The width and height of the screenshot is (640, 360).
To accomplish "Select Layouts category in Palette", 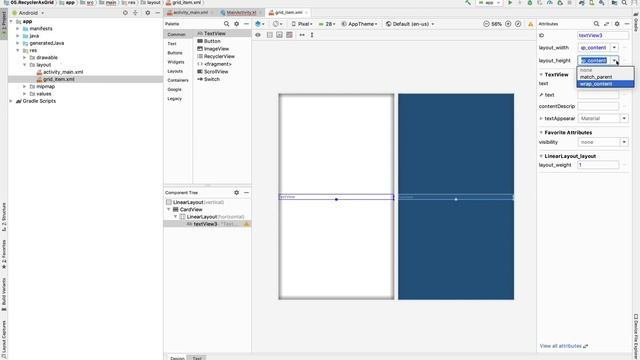I will pyautogui.click(x=175, y=71).
